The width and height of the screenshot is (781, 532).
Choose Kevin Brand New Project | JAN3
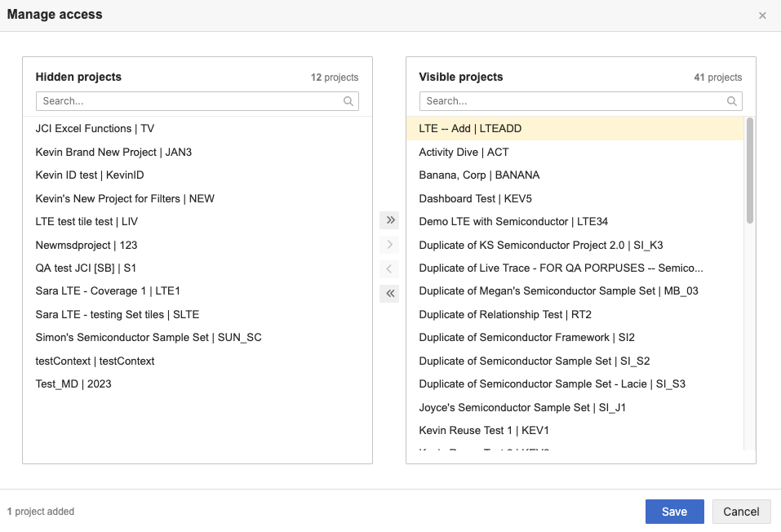113,152
